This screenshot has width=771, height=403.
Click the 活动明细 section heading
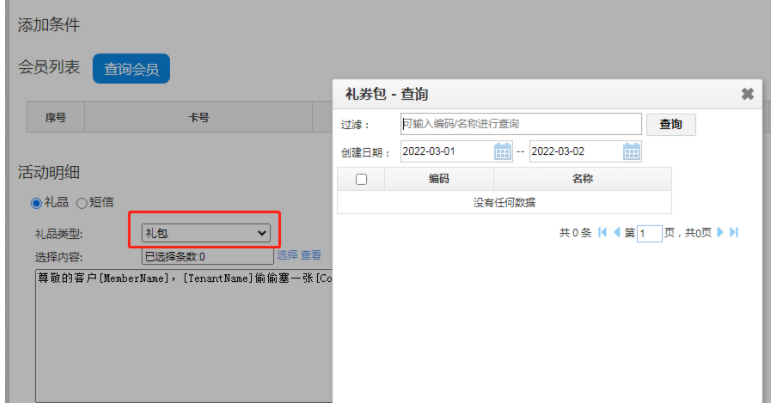coord(49,173)
